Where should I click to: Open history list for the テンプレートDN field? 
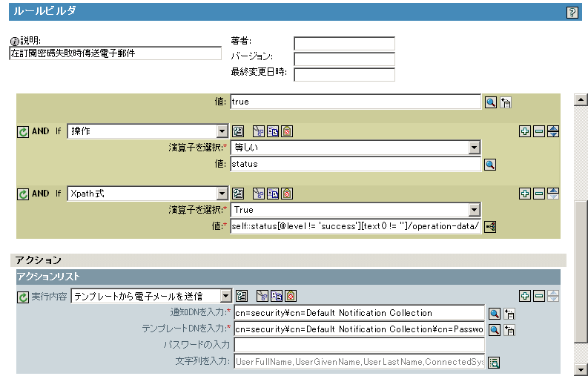coord(509,330)
